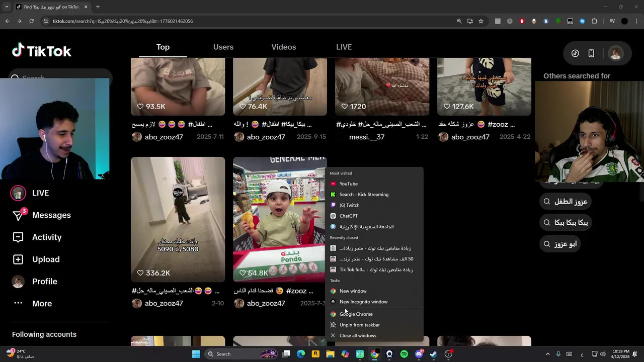This screenshot has width=644, height=362.
Task: Open الجامعة السعودية الإلكترونية entry
Action: pos(374,227)
